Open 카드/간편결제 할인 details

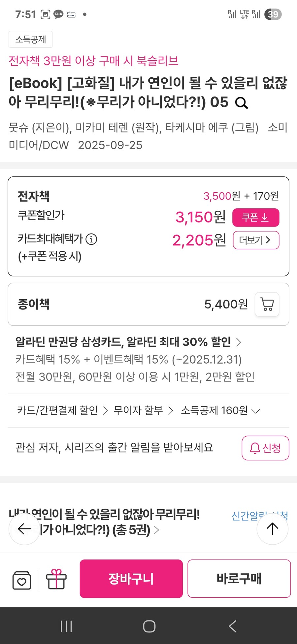pyautogui.click(x=62, y=411)
